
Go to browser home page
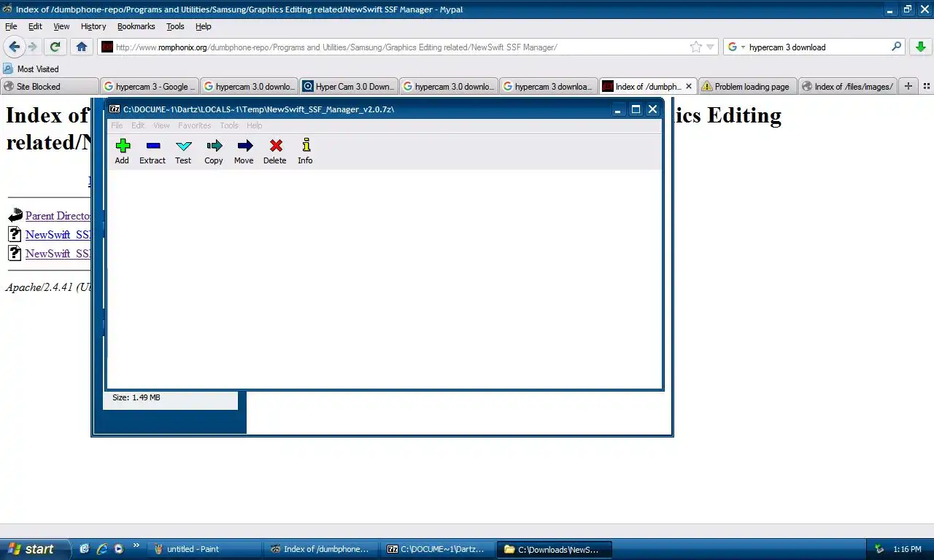tap(82, 47)
